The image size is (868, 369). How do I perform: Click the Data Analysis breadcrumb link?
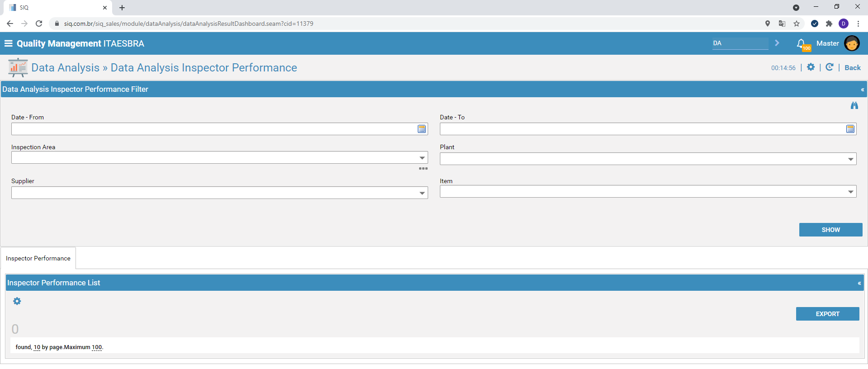66,67
